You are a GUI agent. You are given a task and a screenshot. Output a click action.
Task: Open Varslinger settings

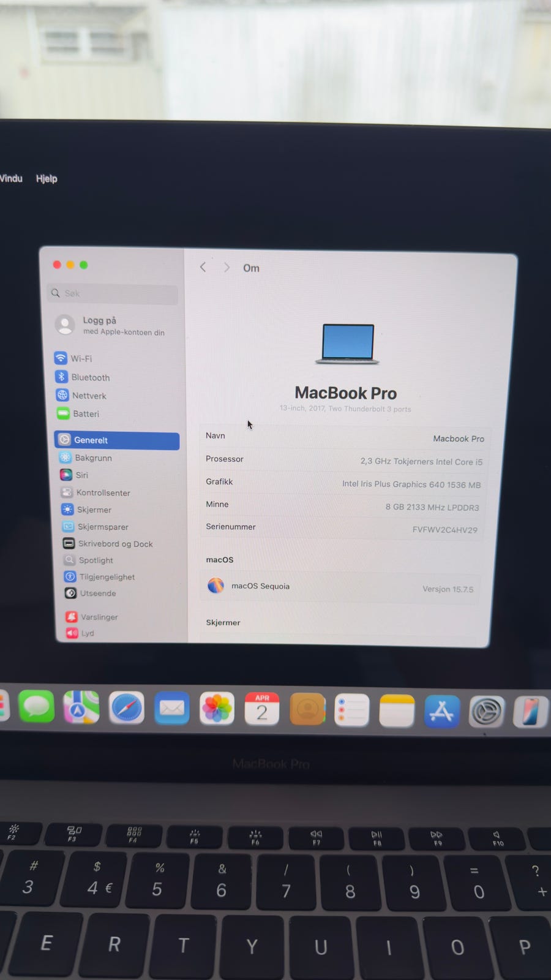coord(92,617)
